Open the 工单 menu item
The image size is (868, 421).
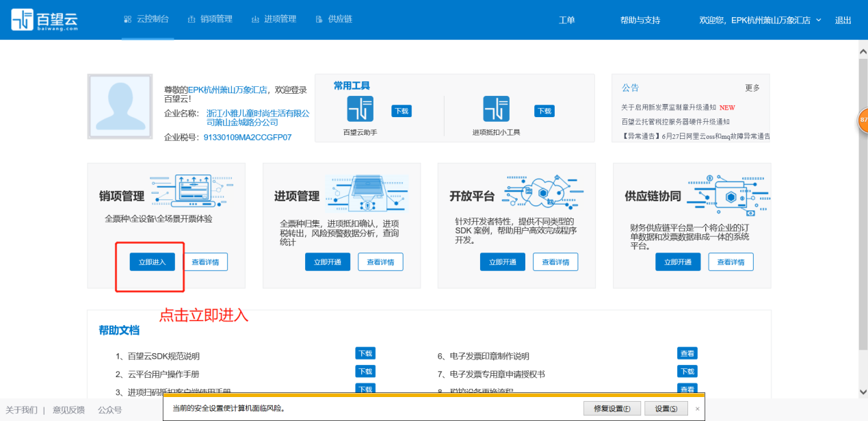tap(567, 21)
